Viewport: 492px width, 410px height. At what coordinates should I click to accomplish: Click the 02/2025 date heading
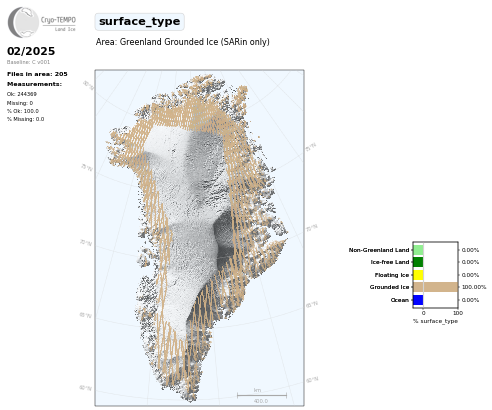click(31, 51)
